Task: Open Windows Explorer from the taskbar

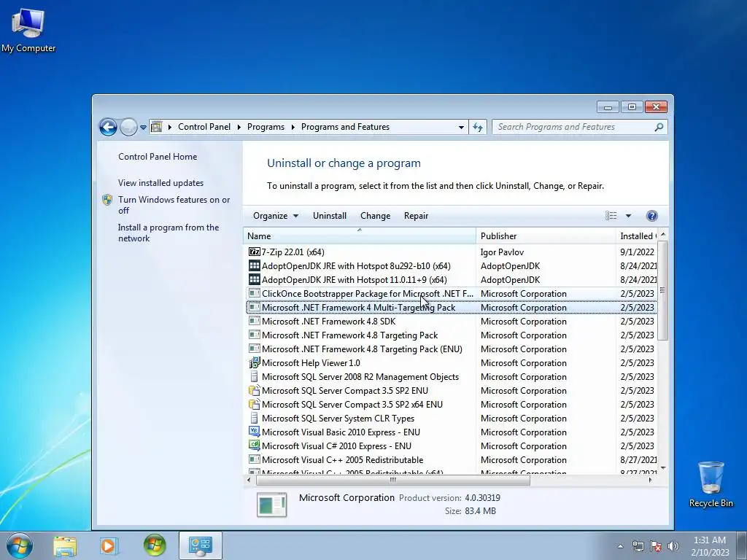Action: [x=65, y=545]
